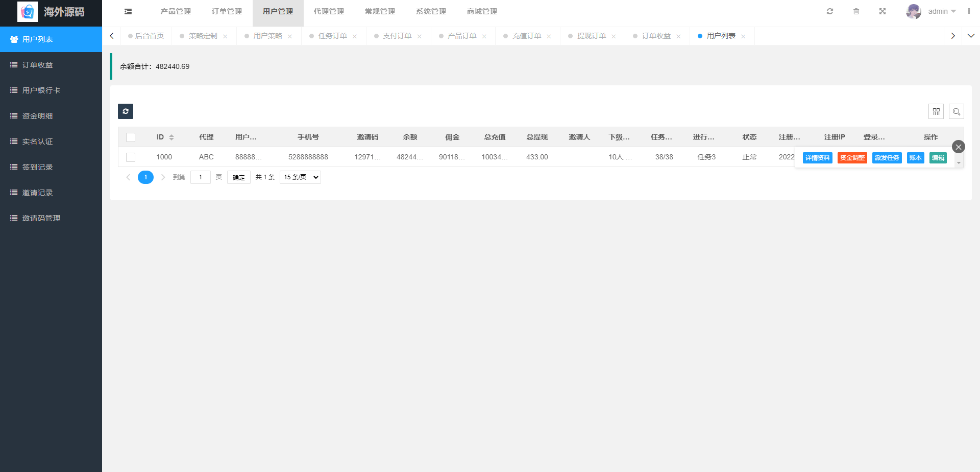Click the dark table refresh button
This screenshot has height=472, width=980.
pos(126,111)
